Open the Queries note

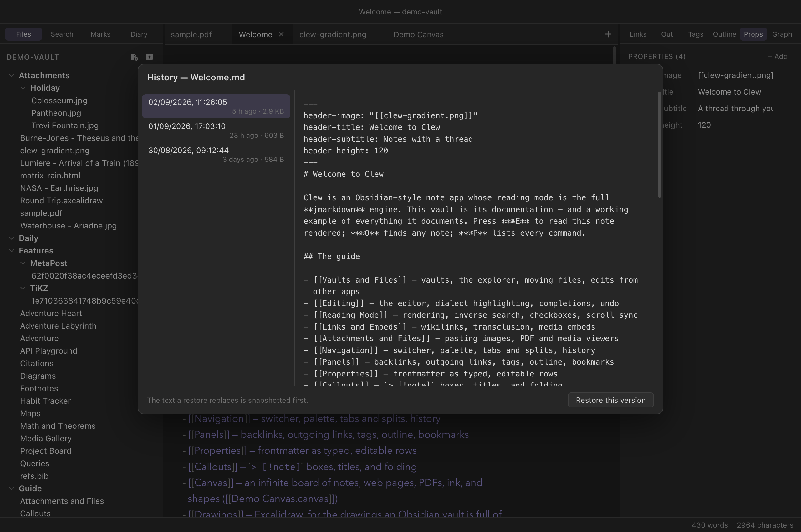[35, 464]
